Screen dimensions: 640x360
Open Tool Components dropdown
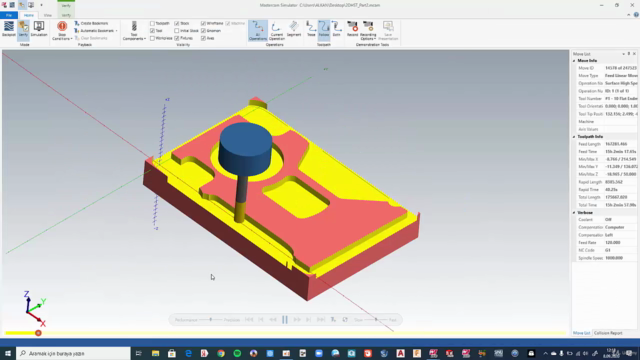click(134, 31)
